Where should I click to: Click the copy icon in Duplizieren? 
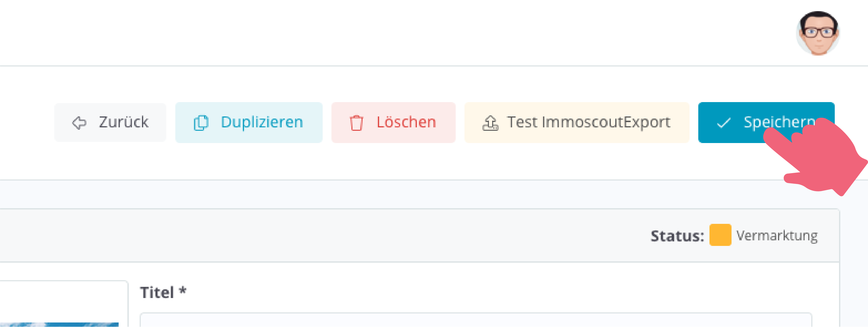[201, 123]
